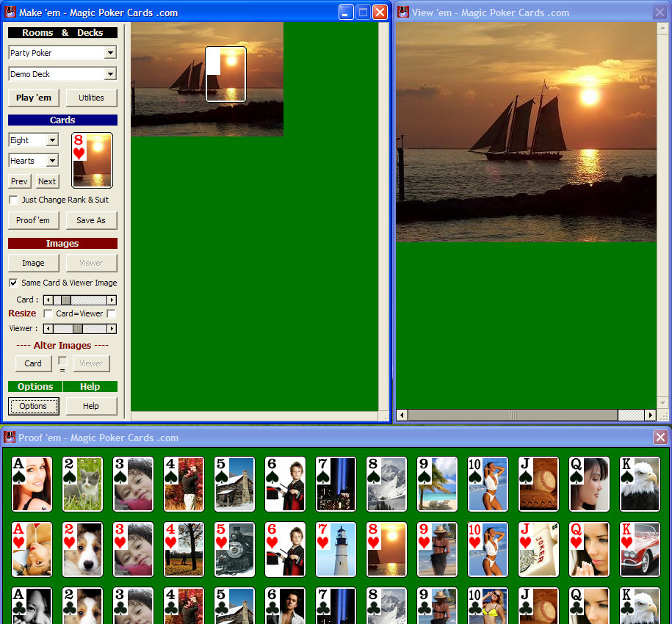Pick the Nine of Spades beach card
The height and width of the screenshot is (624, 672).
click(437, 484)
